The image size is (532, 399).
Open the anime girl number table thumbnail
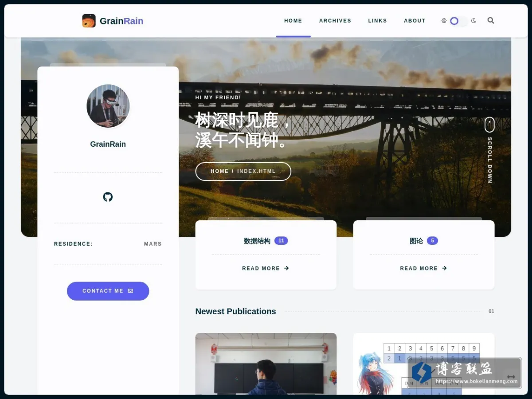[423, 364]
